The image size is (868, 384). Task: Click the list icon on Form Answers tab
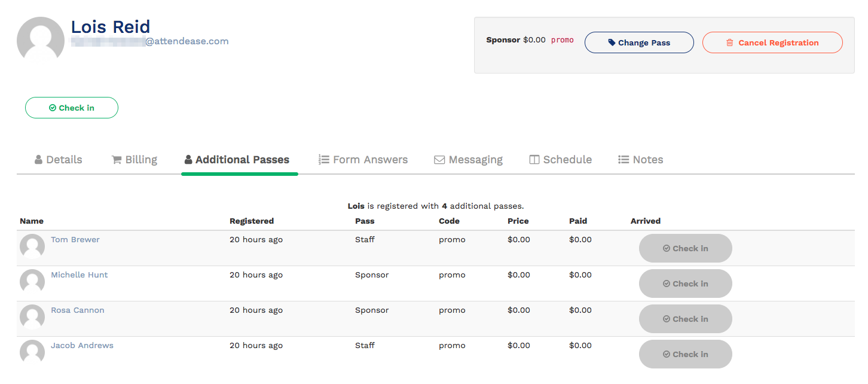click(x=324, y=159)
